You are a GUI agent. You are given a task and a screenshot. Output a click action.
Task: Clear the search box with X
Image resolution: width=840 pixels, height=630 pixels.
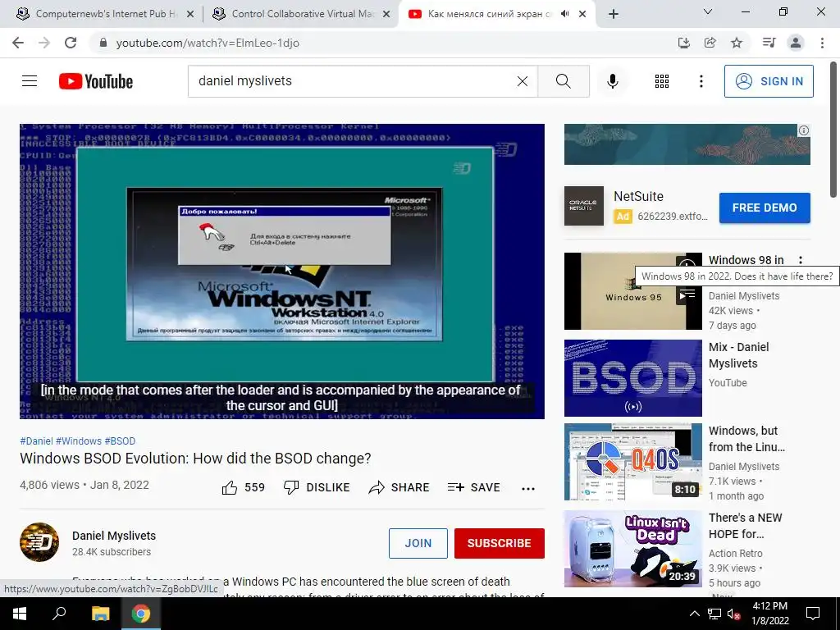click(523, 81)
